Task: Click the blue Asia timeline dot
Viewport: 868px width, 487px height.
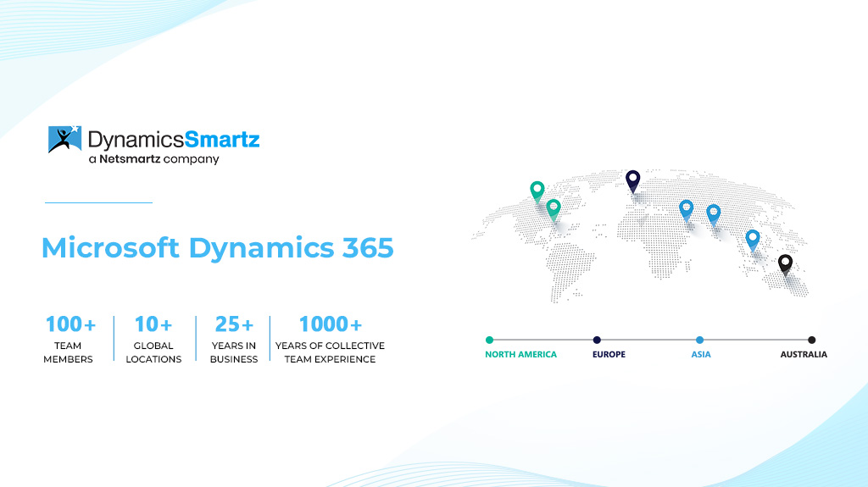Action: coord(699,340)
